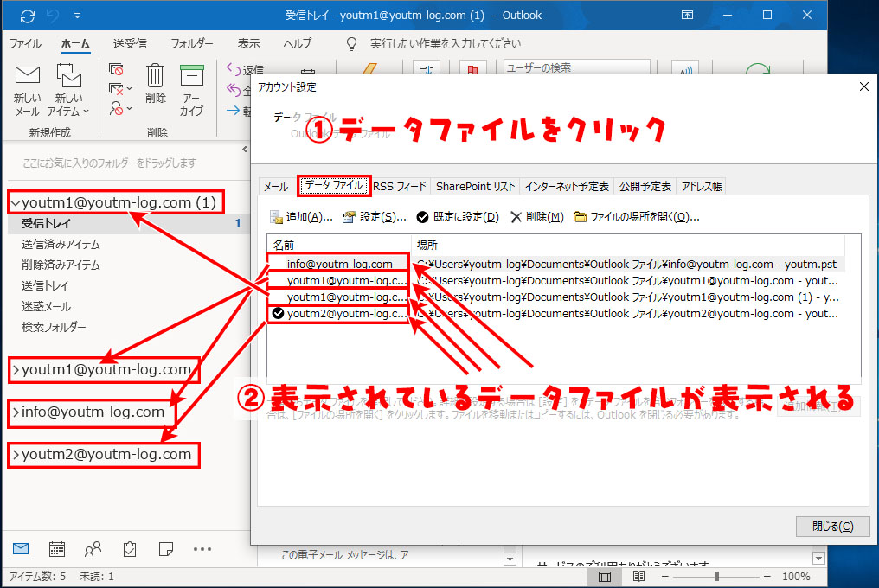Screen dimensions: 879x588
Task: Click the 名前 column header
Action: point(338,245)
